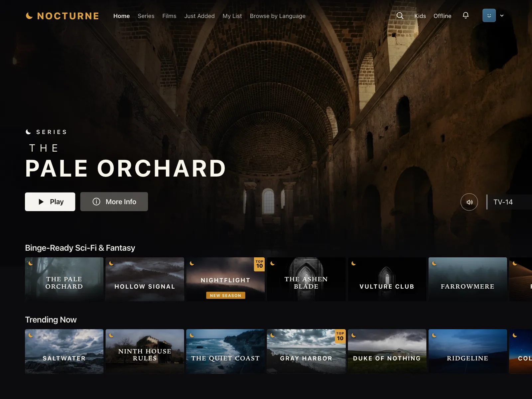Click the moon icon on Vulture Club
This screenshot has height=399, width=532.
click(x=353, y=264)
